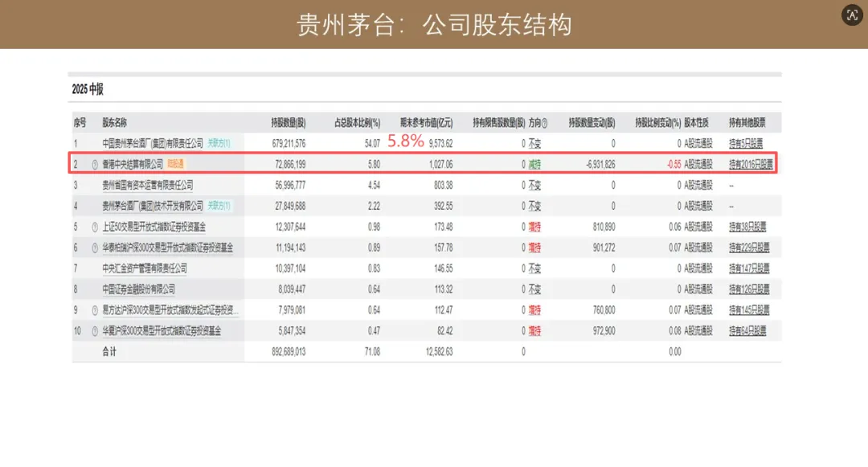Click the 占总股本比例(%) column header

coord(357,123)
